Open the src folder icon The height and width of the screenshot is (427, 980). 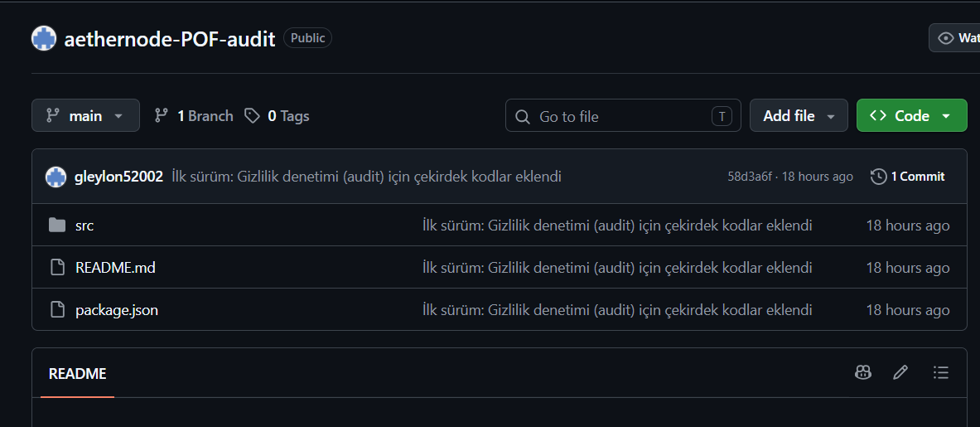57,225
